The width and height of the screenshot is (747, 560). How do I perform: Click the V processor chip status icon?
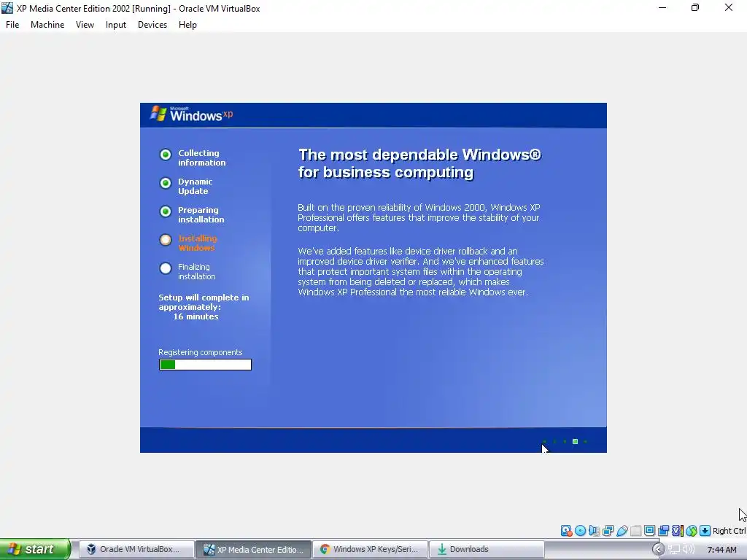[x=678, y=531]
